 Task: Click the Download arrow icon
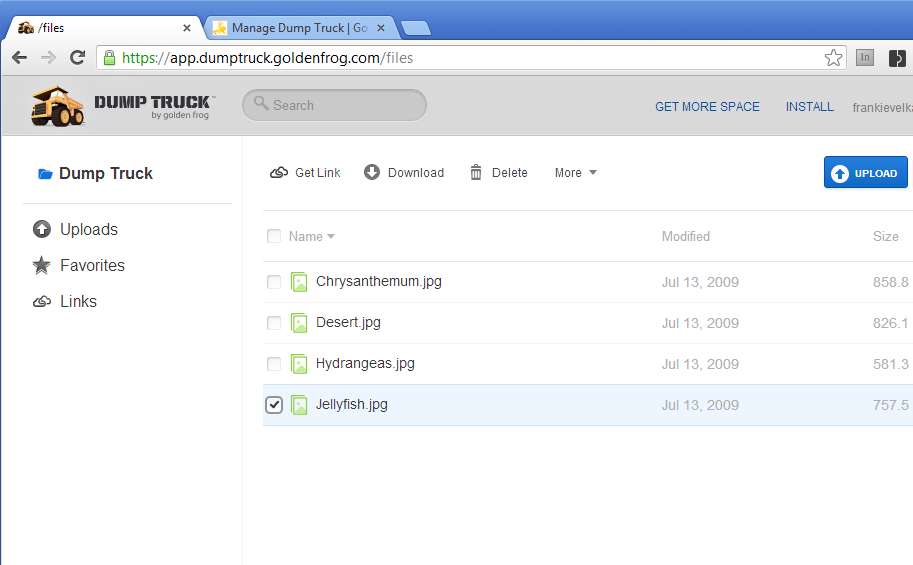tap(371, 172)
